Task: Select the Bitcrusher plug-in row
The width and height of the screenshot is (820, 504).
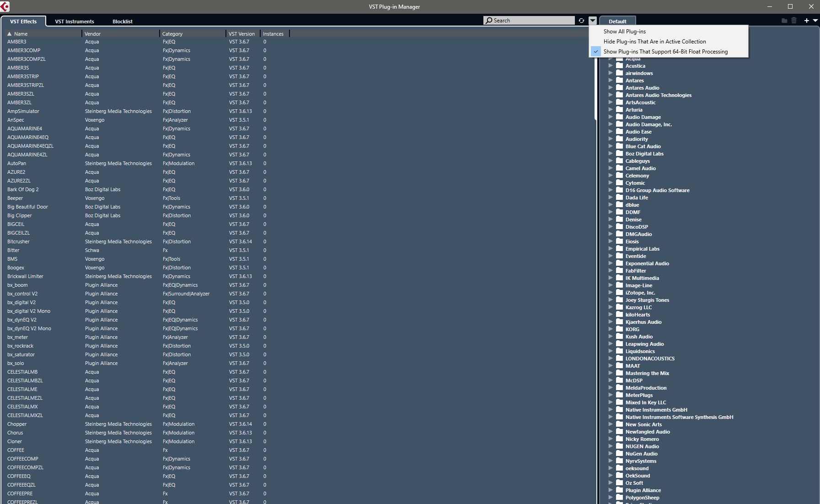Action: point(297,241)
